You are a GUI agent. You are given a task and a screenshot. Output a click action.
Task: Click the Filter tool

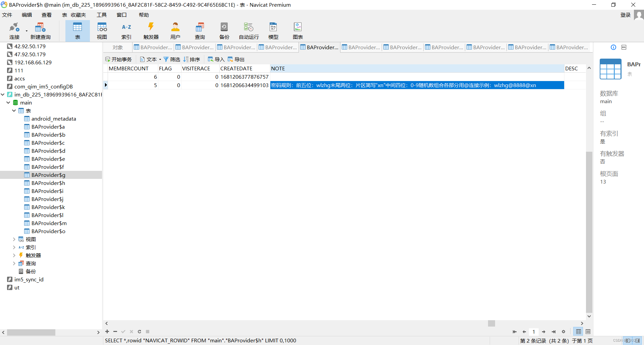[172, 59]
